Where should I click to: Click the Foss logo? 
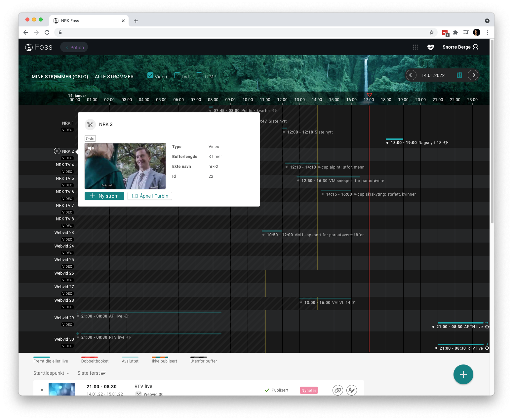coord(39,47)
